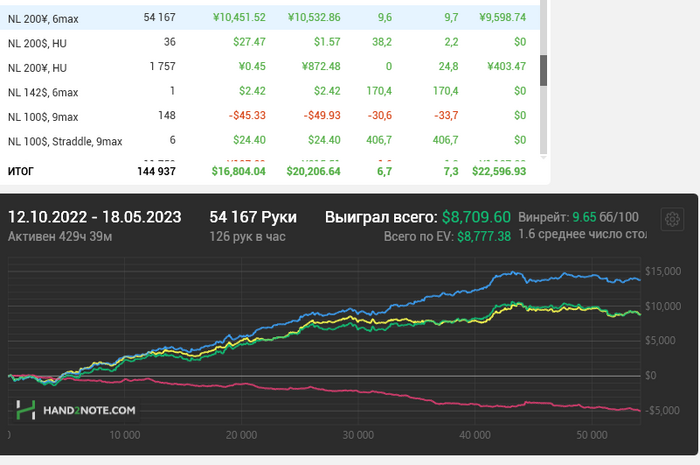700x465 pixels.
Task: Click the table scrollbar thumb
Action: [x=543, y=71]
